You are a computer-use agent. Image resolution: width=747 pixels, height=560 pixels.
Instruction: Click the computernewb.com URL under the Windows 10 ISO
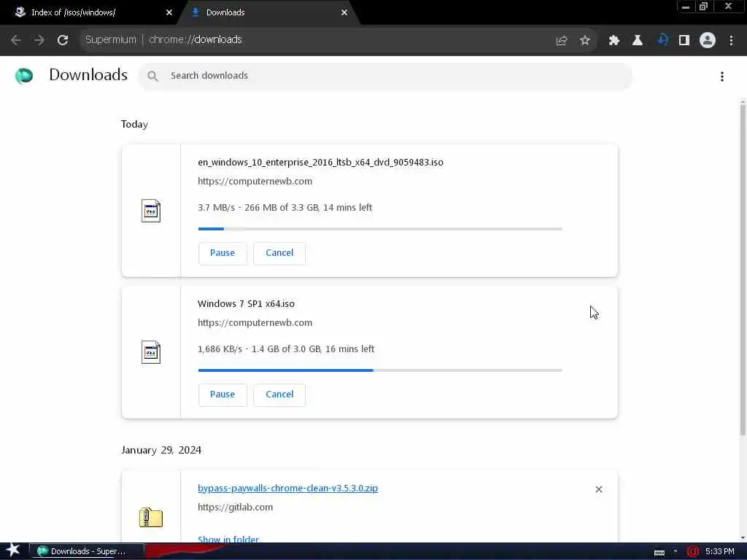coord(255,182)
